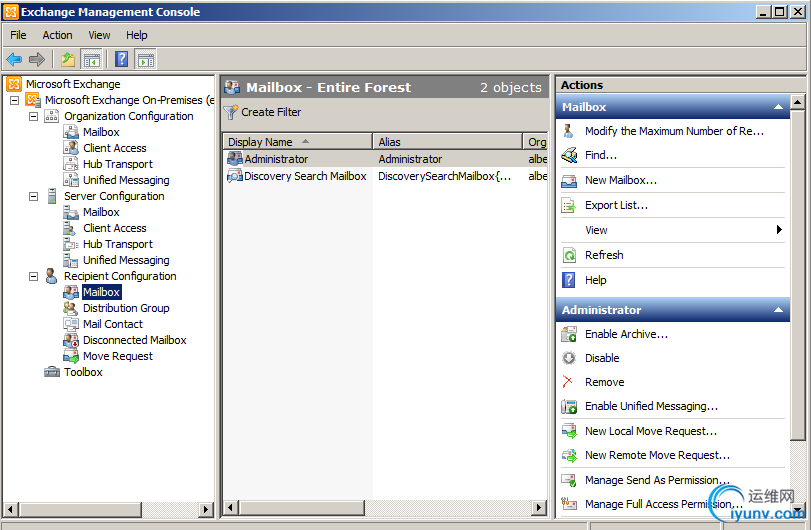Collapse the Recipient Configuration node

(x=34, y=276)
